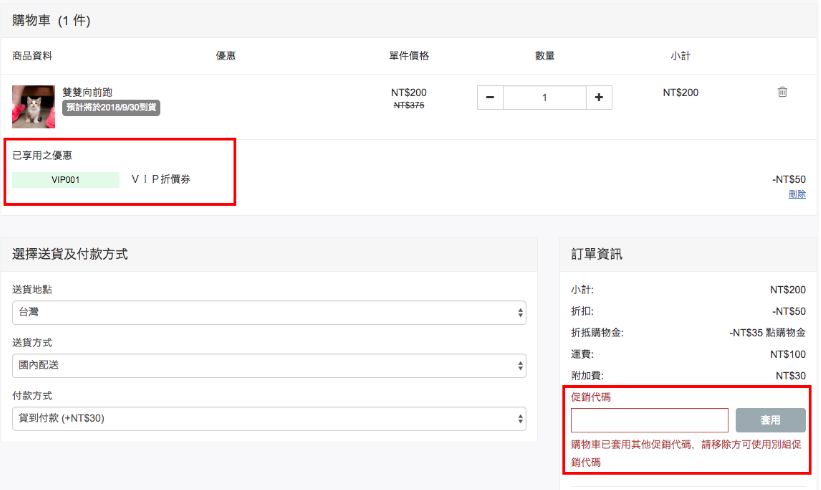Click the trash icon to remove item

pyautogui.click(x=782, y=92)
